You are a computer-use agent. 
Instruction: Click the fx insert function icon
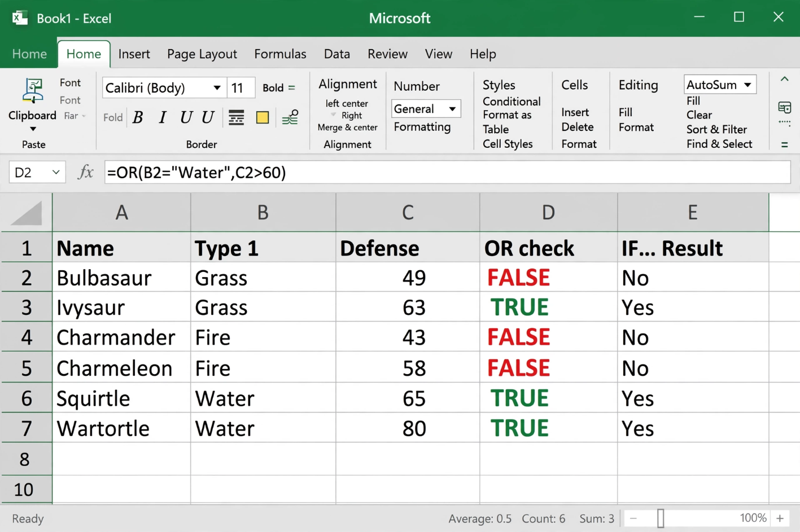click(x=86, y=172)
